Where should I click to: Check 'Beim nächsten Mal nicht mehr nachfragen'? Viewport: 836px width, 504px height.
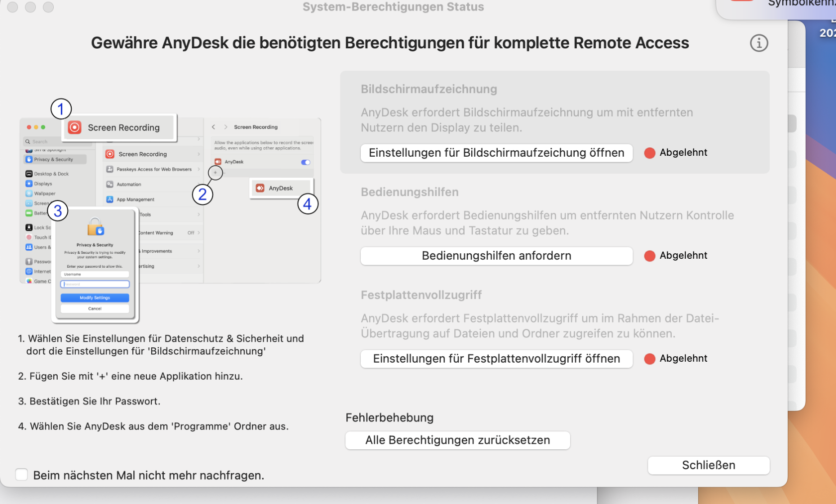(x=21, y=475)
